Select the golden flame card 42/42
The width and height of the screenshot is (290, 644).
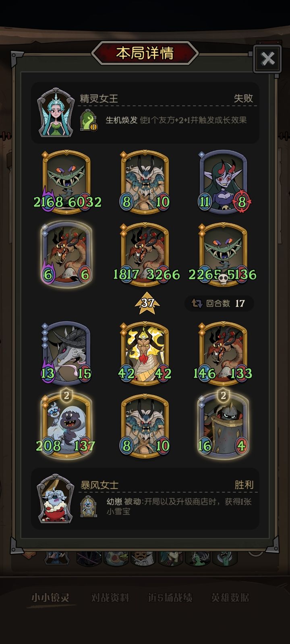145,353
